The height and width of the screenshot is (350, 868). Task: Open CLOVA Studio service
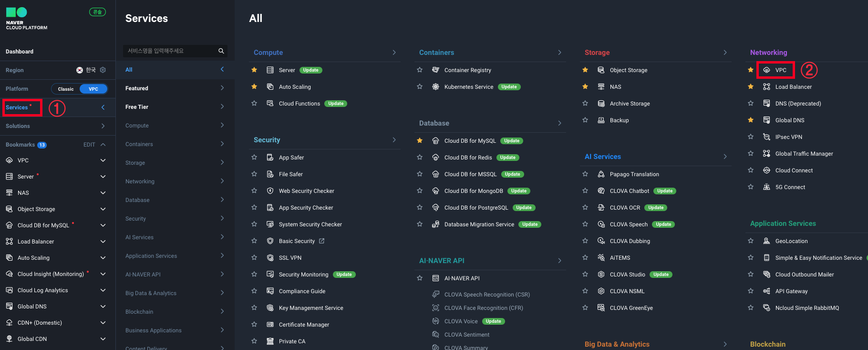click(x=628, y=275)
